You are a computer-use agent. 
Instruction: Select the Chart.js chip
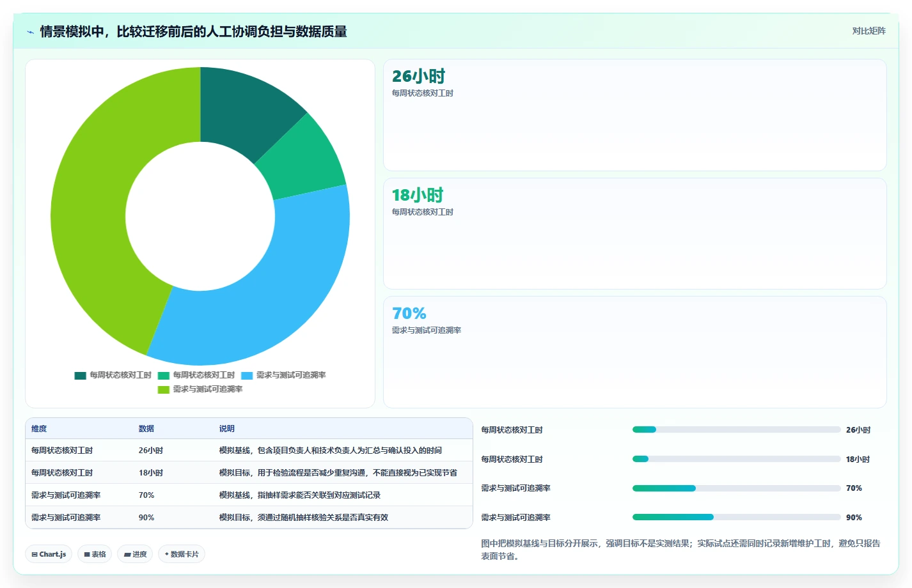tap(49, 554)
